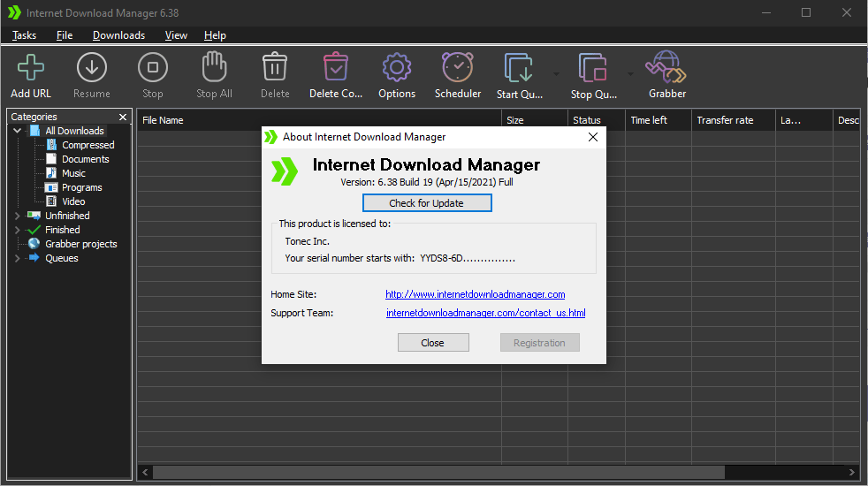Sort by Time left column header
The width and height of the screenshot is (868, 486).
click(x=659, y=120)
